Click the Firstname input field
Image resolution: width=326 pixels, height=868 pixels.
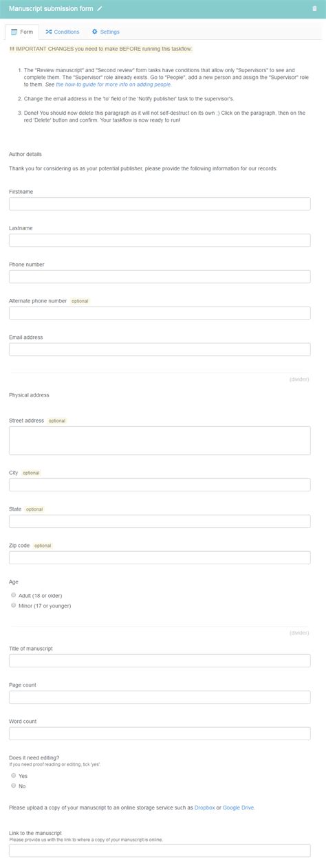tap(160, 203)
